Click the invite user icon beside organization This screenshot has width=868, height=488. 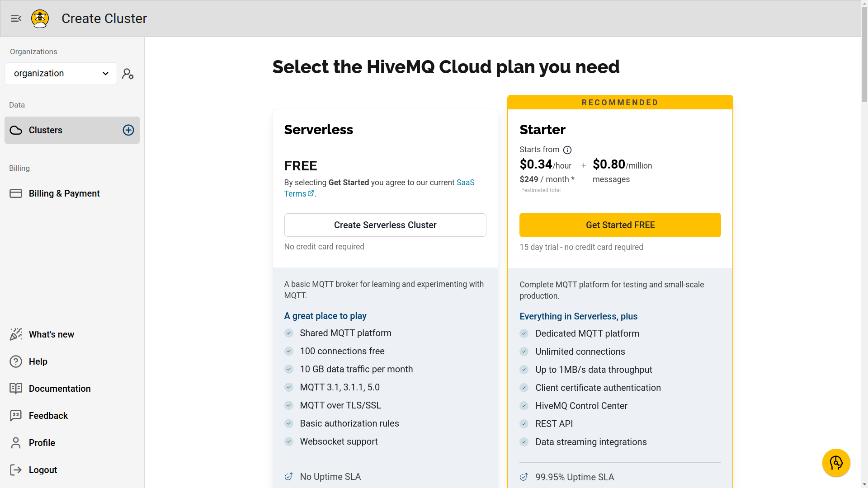tap(128, 74)
